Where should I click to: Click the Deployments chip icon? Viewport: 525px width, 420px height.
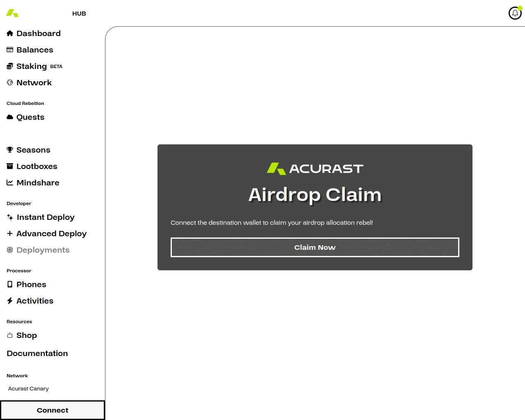(x=10, y=250)
